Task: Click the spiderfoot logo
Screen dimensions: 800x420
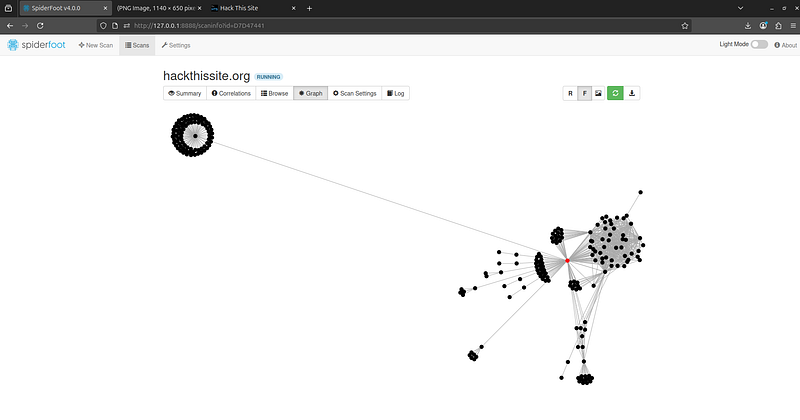Action: 36,45
